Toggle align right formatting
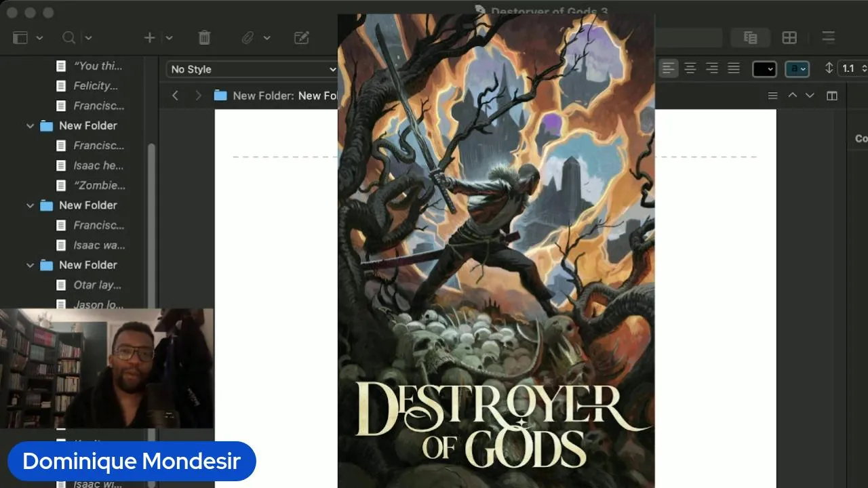The width and height of the screenshot is (868, 488). tap(712, 68)
